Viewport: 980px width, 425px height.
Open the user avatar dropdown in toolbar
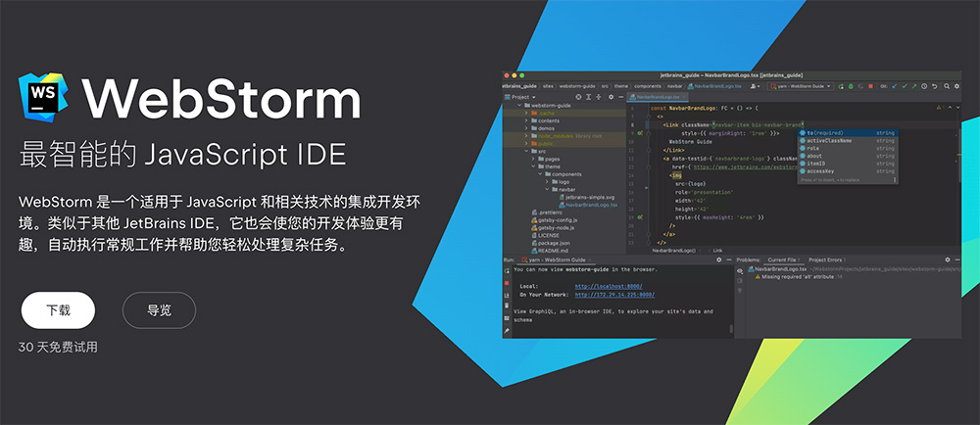[x=757, y=86]
